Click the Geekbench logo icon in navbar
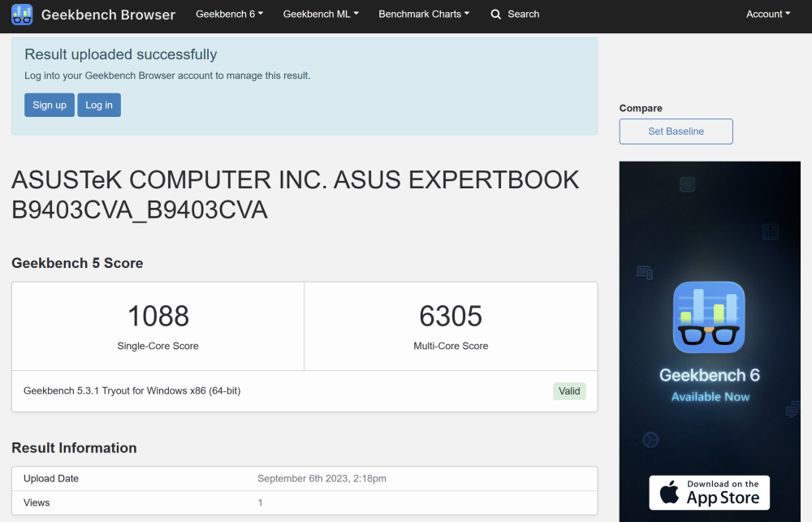Screen dimensions: 812x522 pyautogui.click(x=22, y=14)
